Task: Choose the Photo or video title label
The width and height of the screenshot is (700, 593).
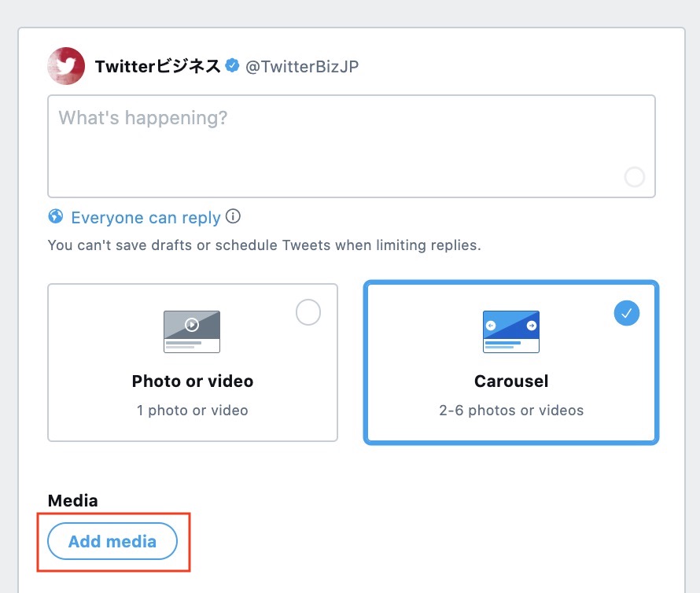Action: [x=193, y=381]
